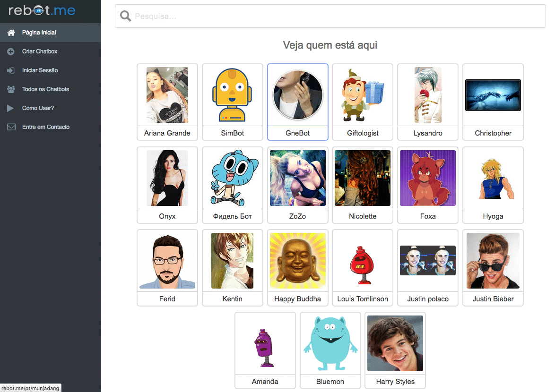The height and width of the screenshot is (392, 555).
Task: Click the plus icon beside Criar Chatbox
Action: point(11,51)
